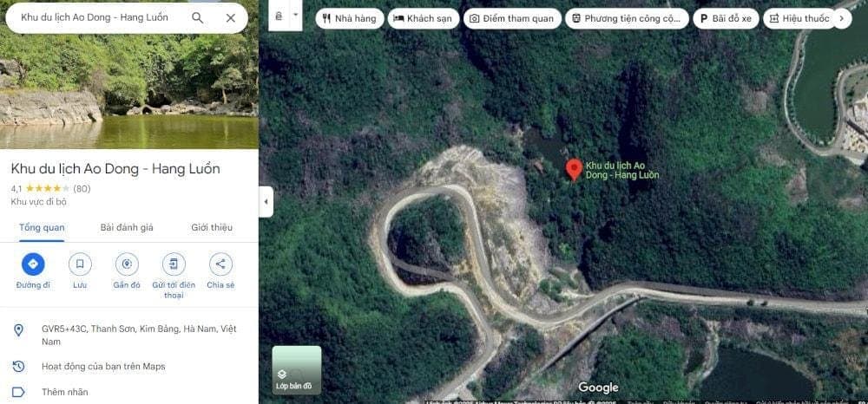Expand more category chips with chevron
Screen dimensions: 868x404
pos(841,19)
